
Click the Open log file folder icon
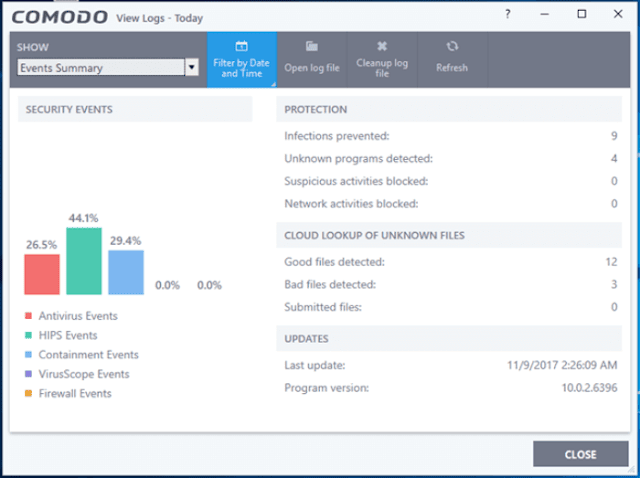[312, 46]
